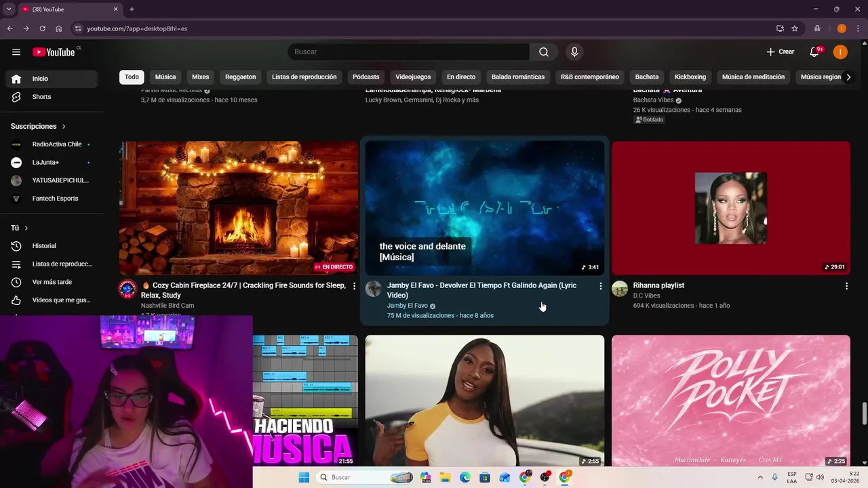This screenshot has width=868, height=488.
Task: Click the YouTube logo
Action: point(54,52)
